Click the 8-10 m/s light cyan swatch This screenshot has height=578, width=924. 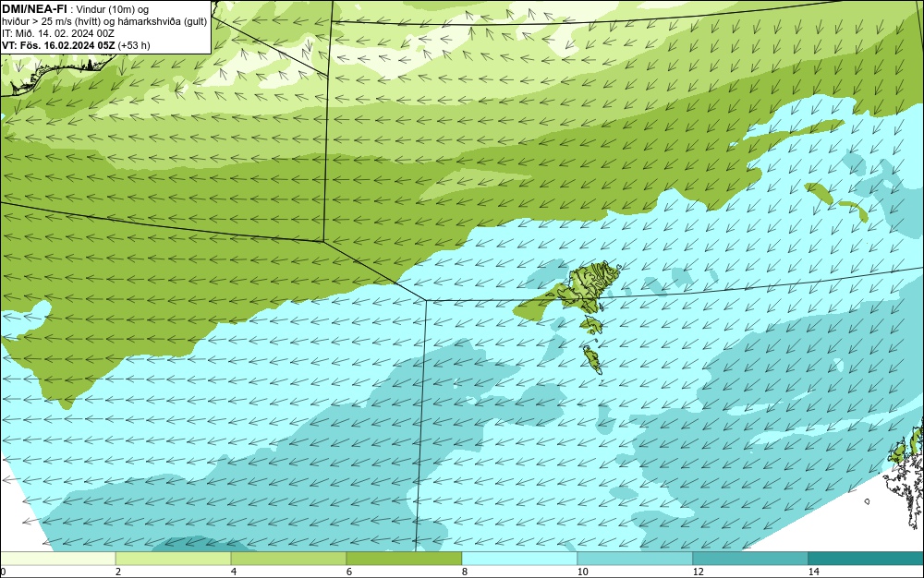pos(519,559)
